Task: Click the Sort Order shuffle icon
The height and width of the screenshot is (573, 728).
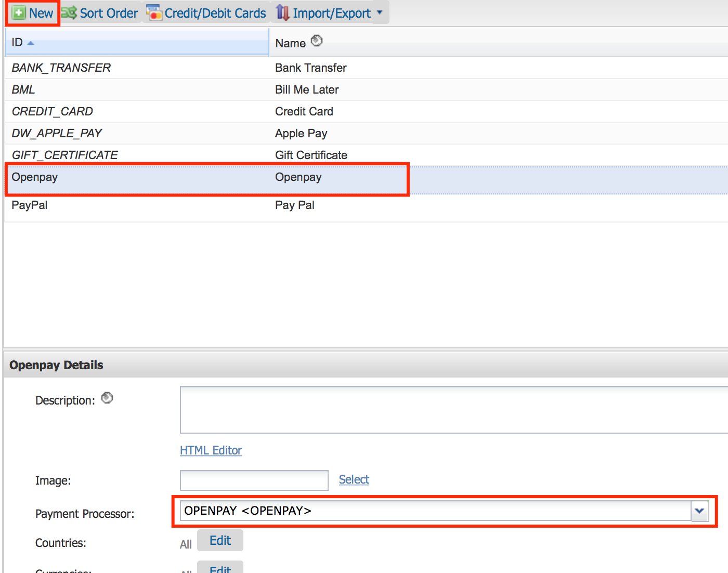Action: click(x=69, y=13)
